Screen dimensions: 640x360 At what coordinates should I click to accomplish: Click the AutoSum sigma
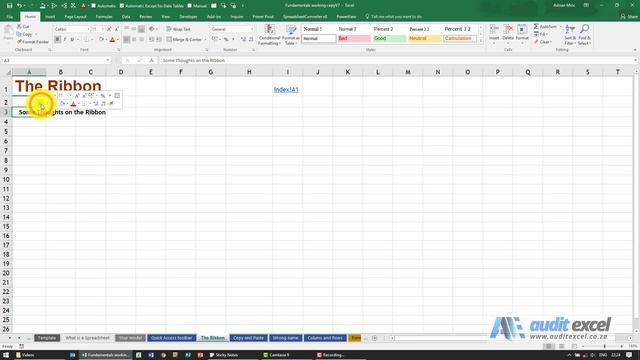click(536, 26)
